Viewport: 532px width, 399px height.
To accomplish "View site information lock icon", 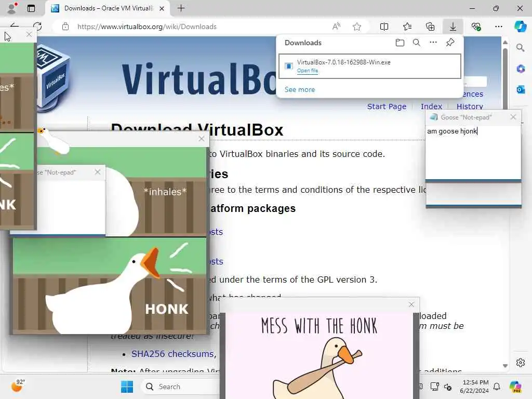I will point(65,26).
